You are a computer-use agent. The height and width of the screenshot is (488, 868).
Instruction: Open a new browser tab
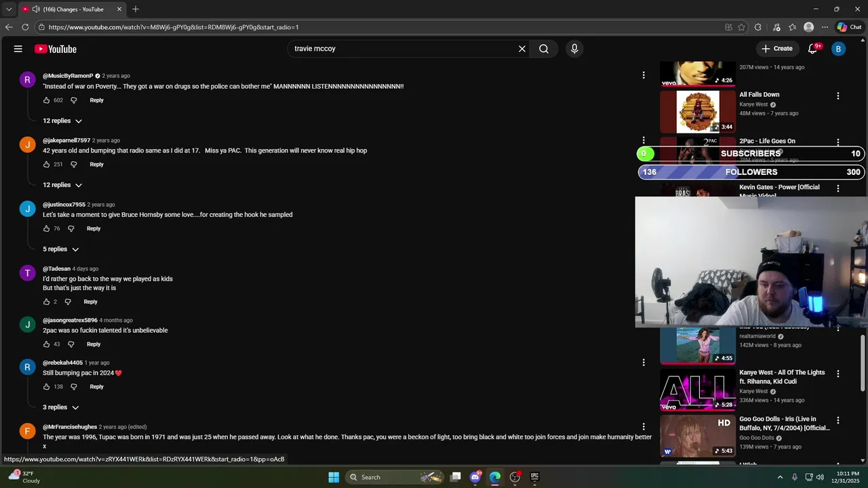coord(136,9)
